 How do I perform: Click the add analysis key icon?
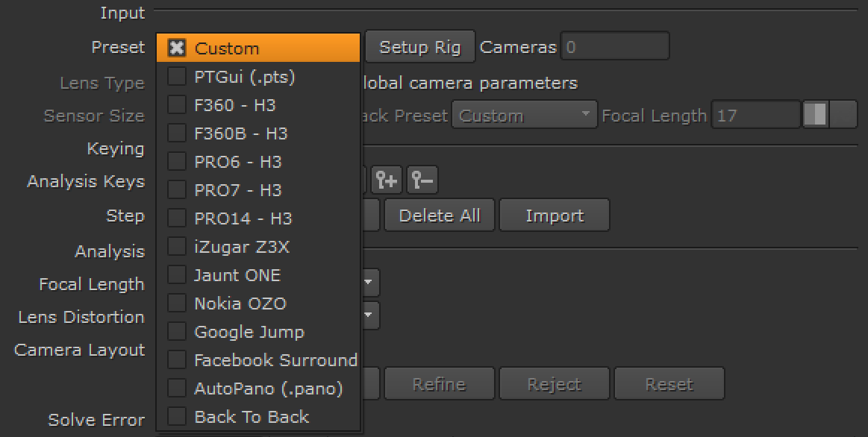point(386,180)
